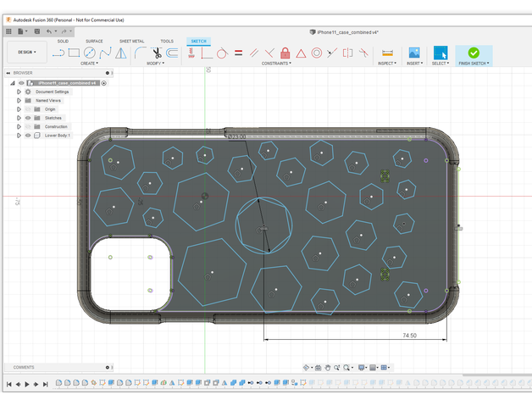Screen dimensions: 532x400
Task: Apply the Symmetry constraint
Action: pos(348,53)
